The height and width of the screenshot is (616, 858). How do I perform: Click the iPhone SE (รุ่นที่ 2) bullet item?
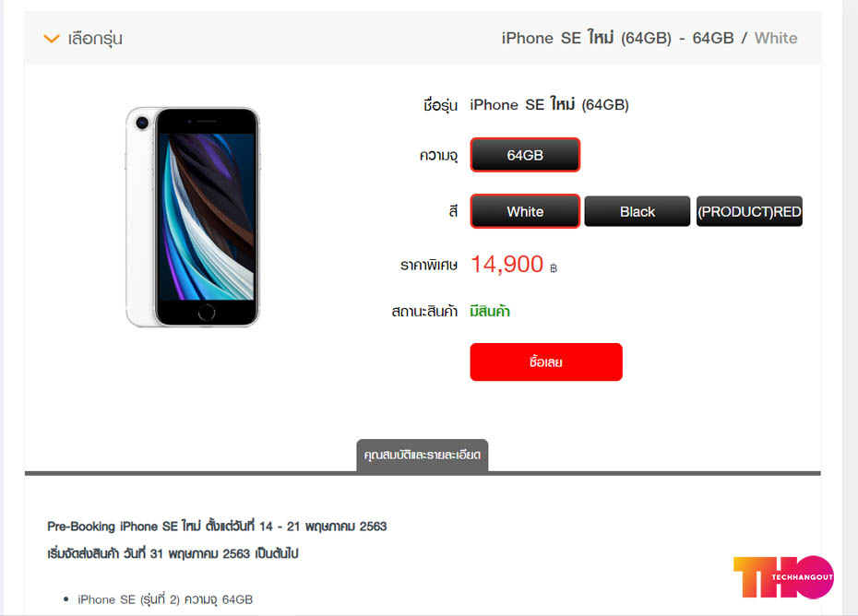coord(165,599)
